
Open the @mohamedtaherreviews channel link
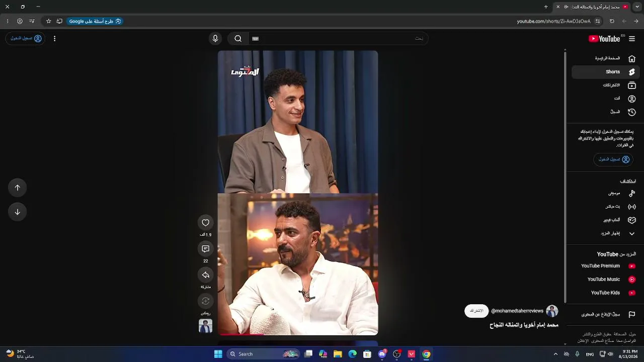pyautogui.click(x=517, y=311)
